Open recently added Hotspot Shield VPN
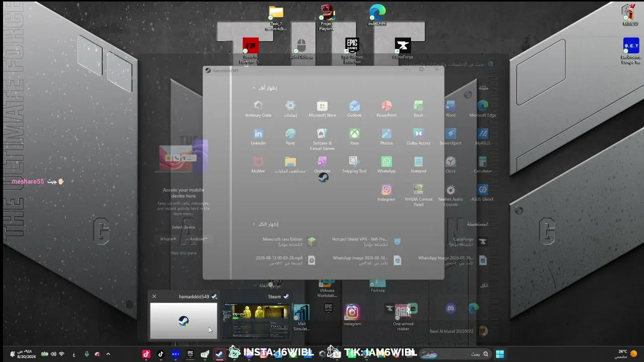Viewport: 644px width, 362px height. click(366, 241)
